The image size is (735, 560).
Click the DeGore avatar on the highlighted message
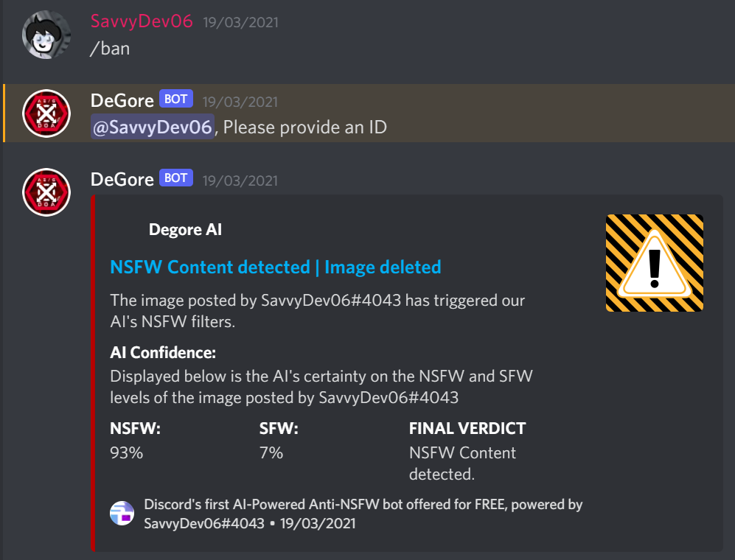point(46,113)
